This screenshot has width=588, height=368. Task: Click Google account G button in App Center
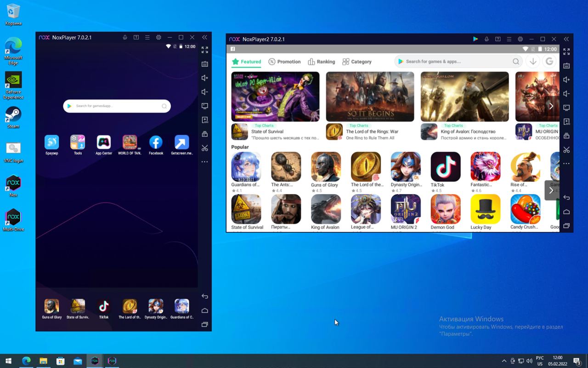pos(549,62)
